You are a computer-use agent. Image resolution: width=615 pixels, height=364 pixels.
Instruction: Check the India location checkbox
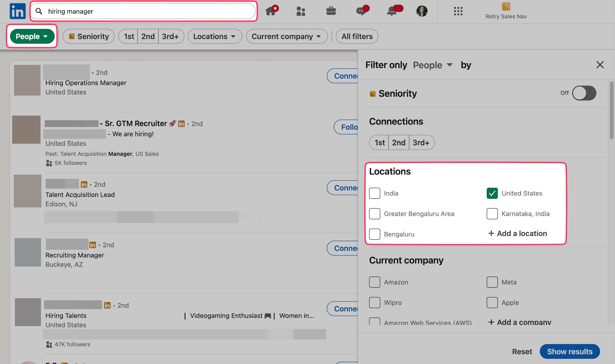pos(374,193)
